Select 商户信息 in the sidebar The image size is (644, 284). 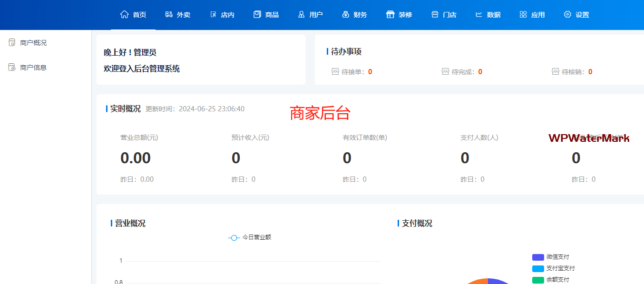(x=33, y=68)
